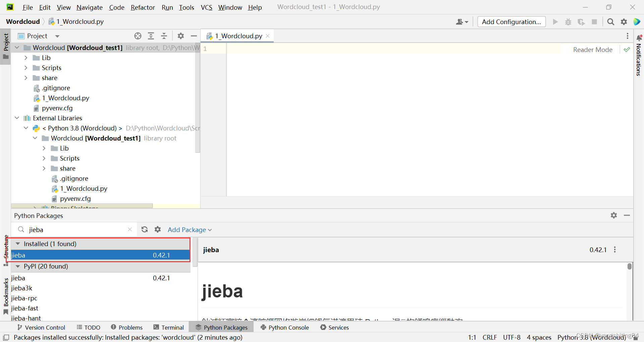
Task: Open the File menu
Action: [28, 7]
